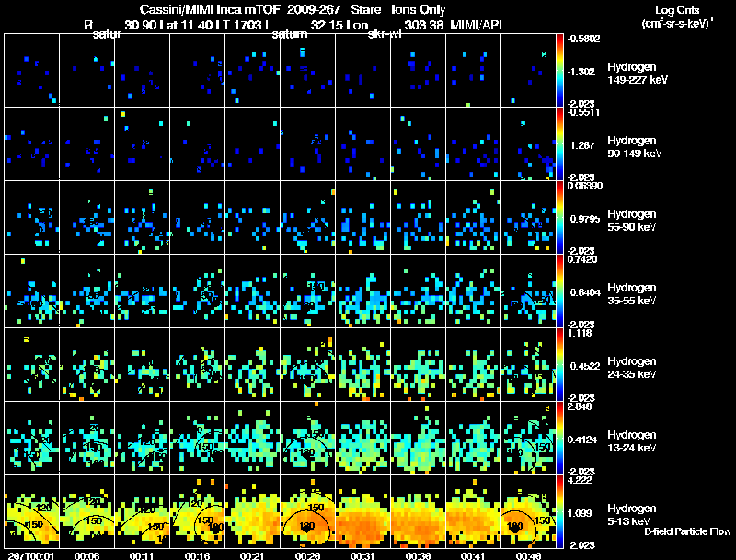This screenshot has width=736, height=560.
Task: Select the 149-227 keV panel at 00:06
Action: 86,71
